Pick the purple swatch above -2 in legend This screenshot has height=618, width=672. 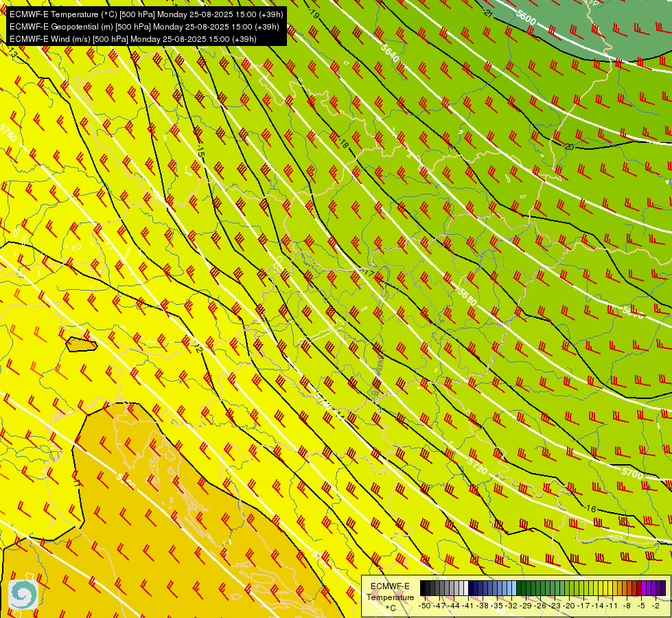tap(653, 588)
